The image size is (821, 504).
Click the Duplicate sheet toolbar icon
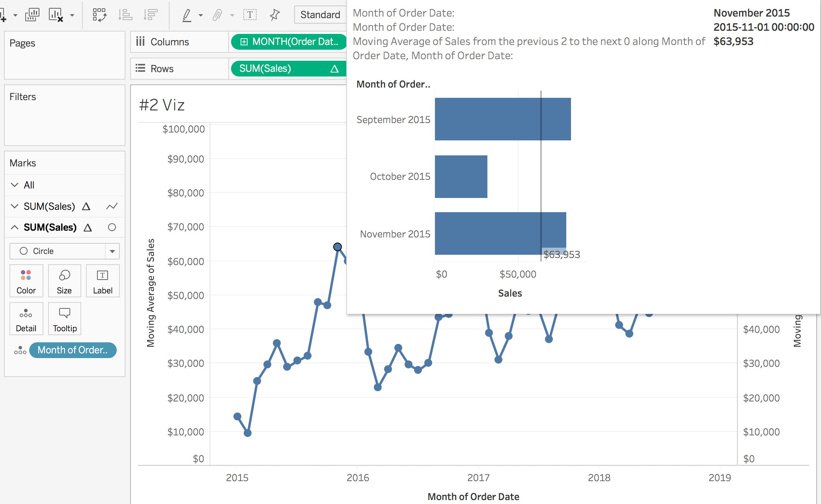[x=32, y=15]
